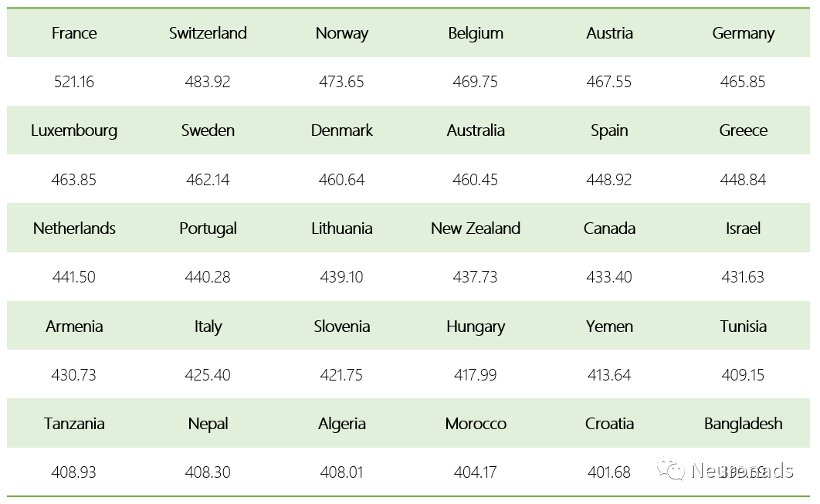The height and width of the screenshot is (504, 820).
Task: Click the Tanzania country cell
Action: click(x=74, y=424)
